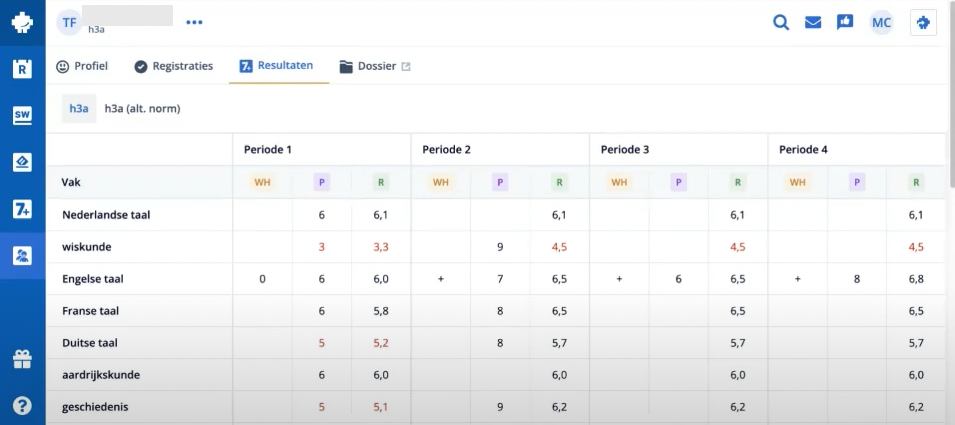The height and width of the screenshot is (425, 955).
Task: Switch to the Registraties tab
Action: point(174,66)
